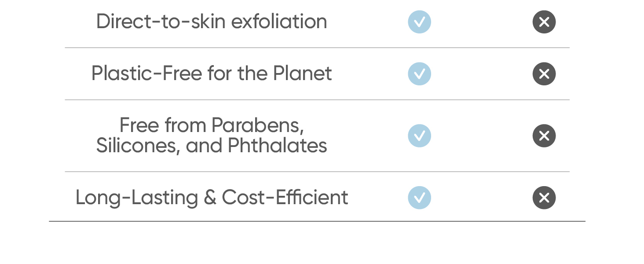Click dark X icon in the Parabens row
This screenshot has width=644, height=264.
click(x=544, y=136)
